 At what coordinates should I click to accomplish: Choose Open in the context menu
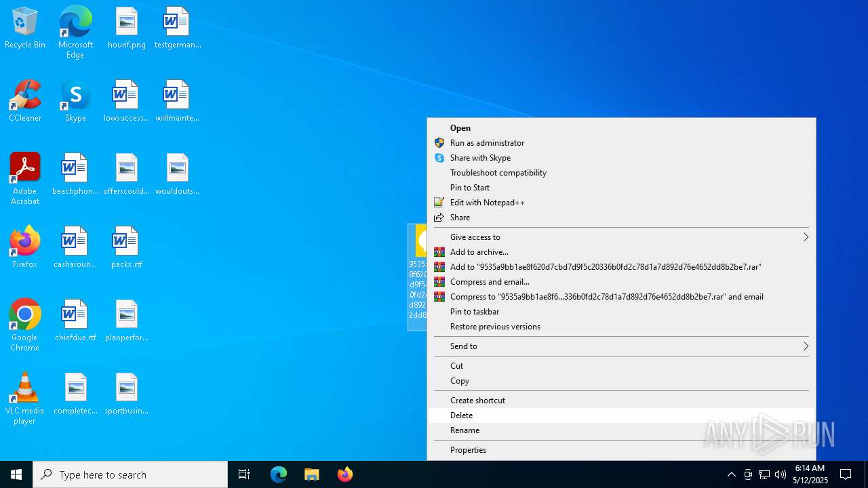tap(621, 128)
